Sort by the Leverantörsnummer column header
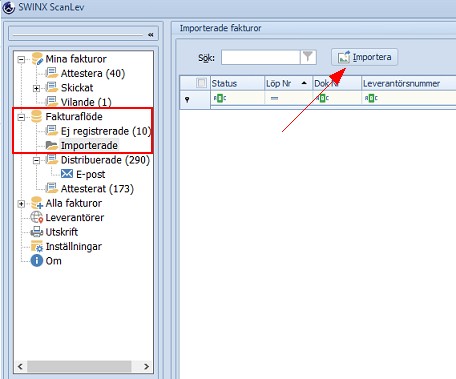This screenshot has width=456, height=379. coord(409,83)
